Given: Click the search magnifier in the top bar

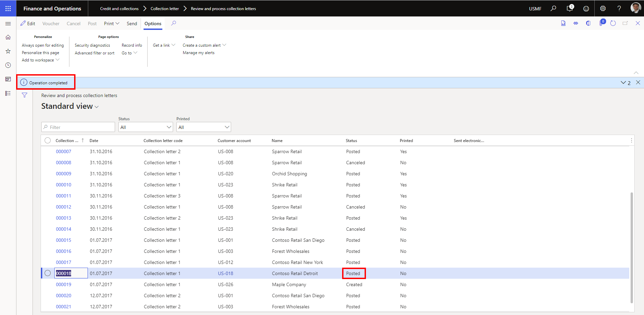Looking at the screenshot, I should 553,8.
